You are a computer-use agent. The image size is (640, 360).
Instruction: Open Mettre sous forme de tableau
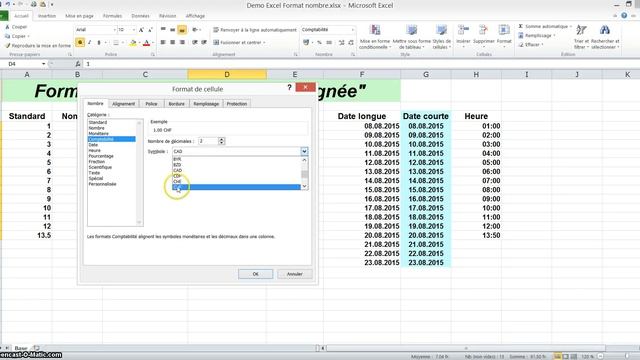(411, 37)
